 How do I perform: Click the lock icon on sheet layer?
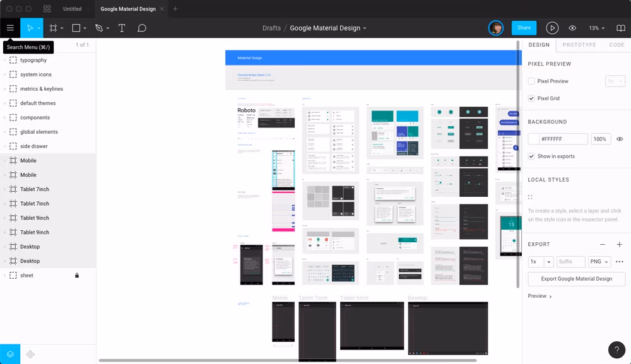click(x=77, y=276)
